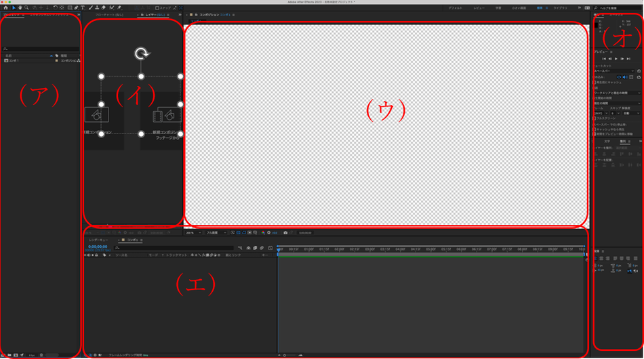The image size is (644, 359).
Task: Open the フル画質 resolution dropdown
Action: pos(216,232)
